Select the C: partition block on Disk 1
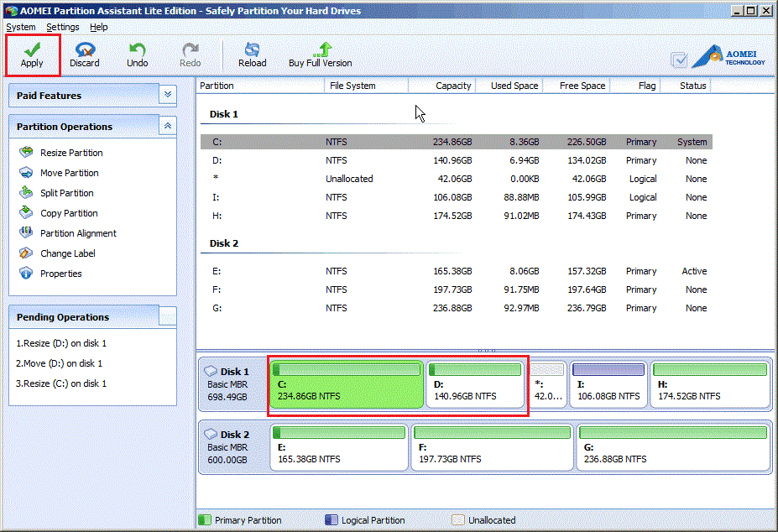The image size is (778, 532). 347,386
